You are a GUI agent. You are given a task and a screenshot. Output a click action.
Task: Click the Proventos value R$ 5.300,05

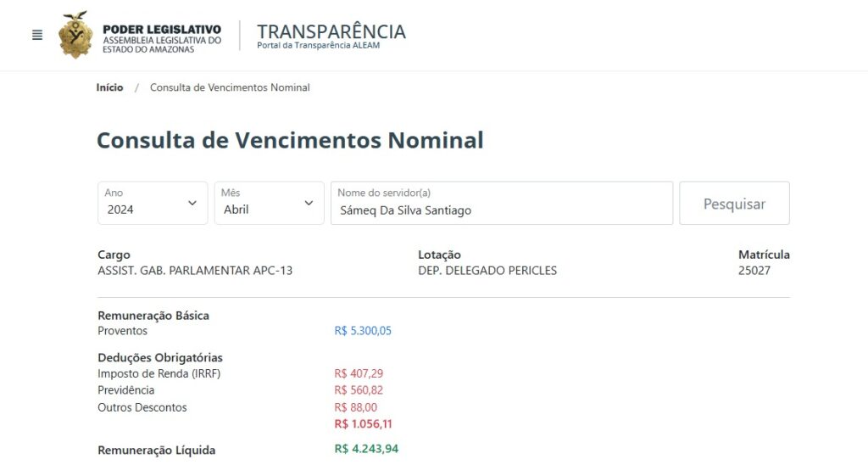(363, 331)
